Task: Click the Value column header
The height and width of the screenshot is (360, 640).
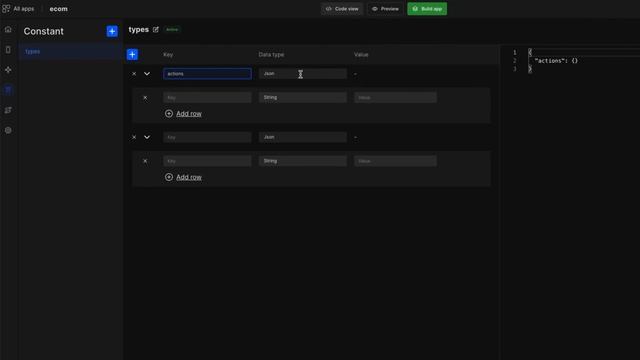Action: (361, 54)
